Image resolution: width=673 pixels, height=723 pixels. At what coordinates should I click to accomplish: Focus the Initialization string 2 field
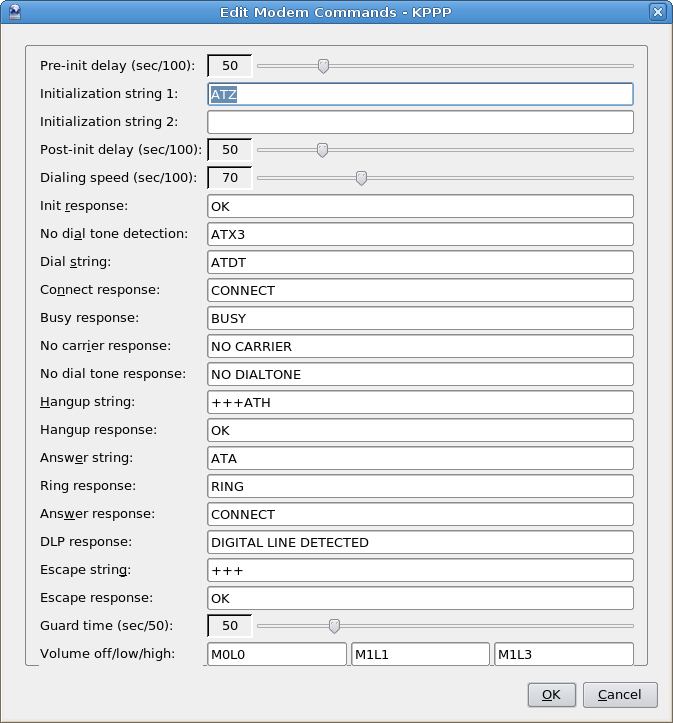pos(420,122)
